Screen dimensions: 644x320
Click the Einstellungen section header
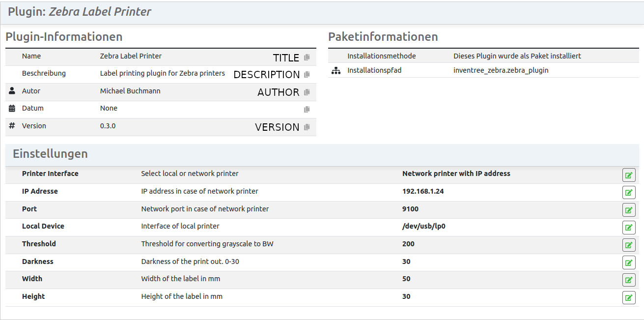pos(50,154)
